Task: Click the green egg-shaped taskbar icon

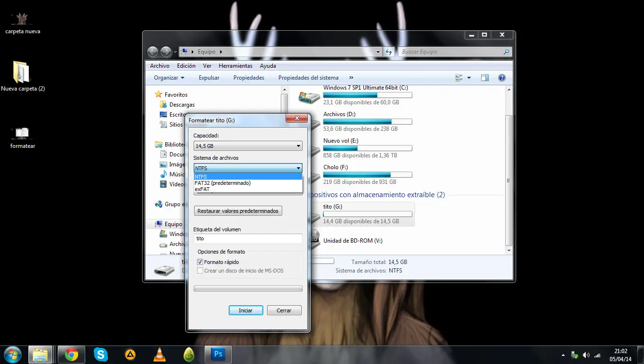Action: pos(189,355)
